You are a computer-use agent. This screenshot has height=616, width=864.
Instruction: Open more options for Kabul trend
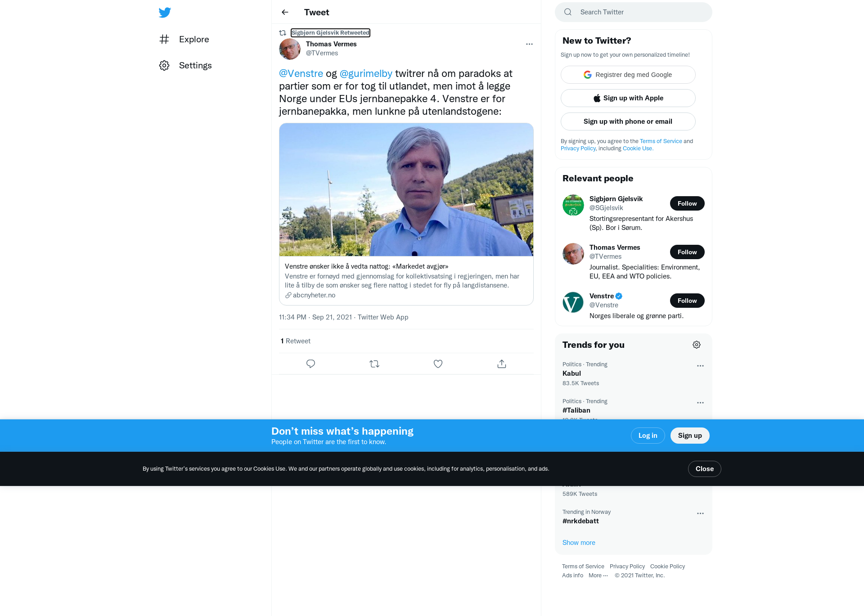700,366
